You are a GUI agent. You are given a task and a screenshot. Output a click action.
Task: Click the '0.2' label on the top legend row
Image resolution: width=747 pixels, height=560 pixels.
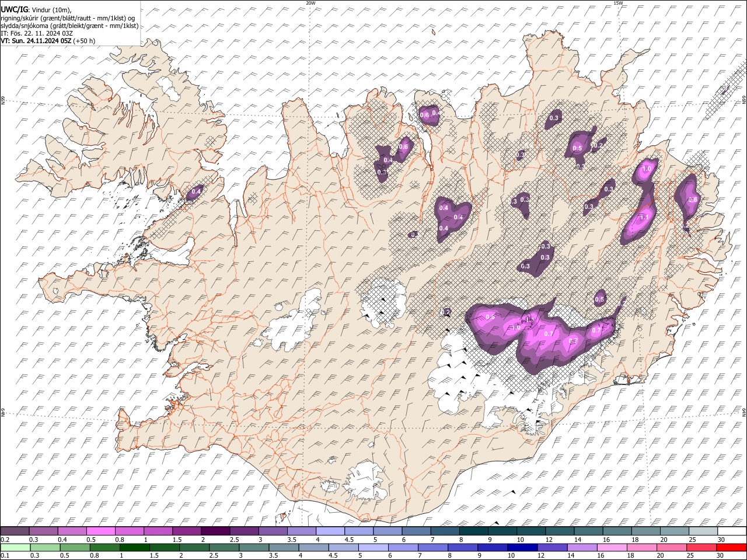5,540
